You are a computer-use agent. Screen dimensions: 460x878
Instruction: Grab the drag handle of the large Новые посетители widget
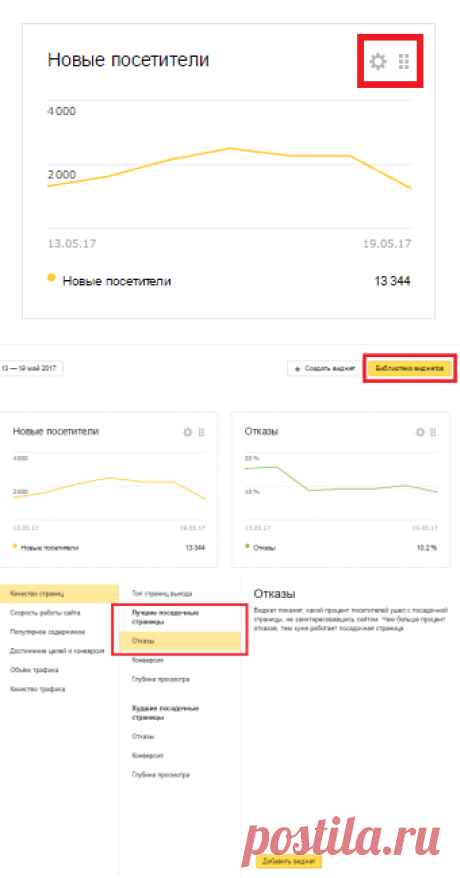(404, 61)
